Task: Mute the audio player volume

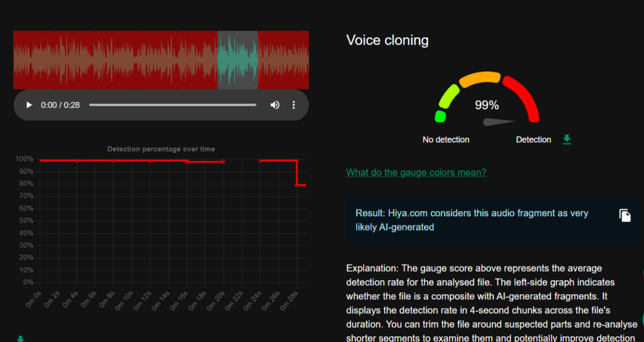Action: tap(275, 105)
